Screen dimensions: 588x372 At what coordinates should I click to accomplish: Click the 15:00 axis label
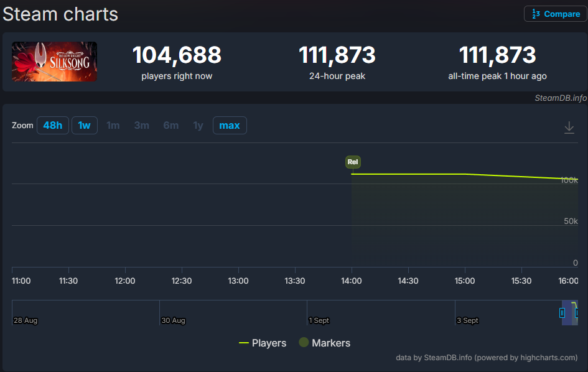(x=465, y=281)
